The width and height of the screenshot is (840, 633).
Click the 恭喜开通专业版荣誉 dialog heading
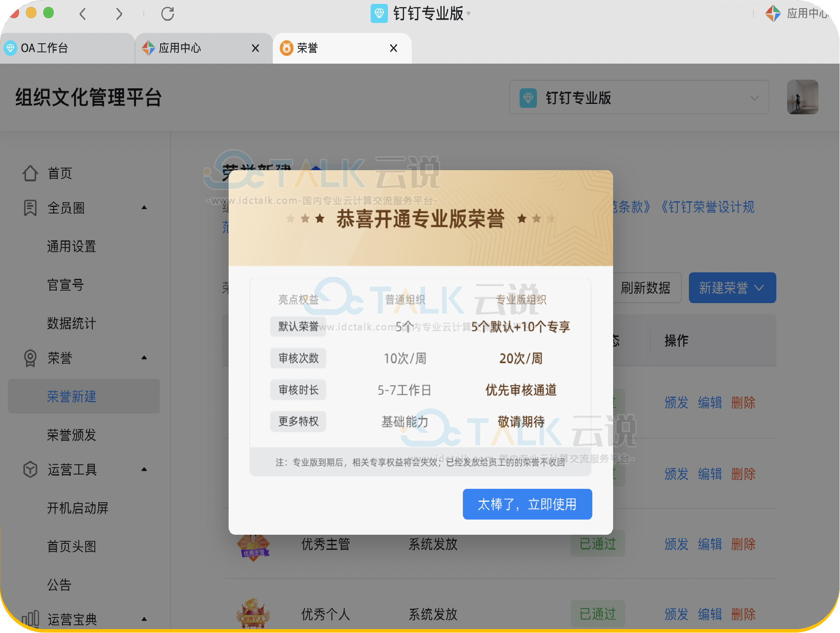point(420,219)
